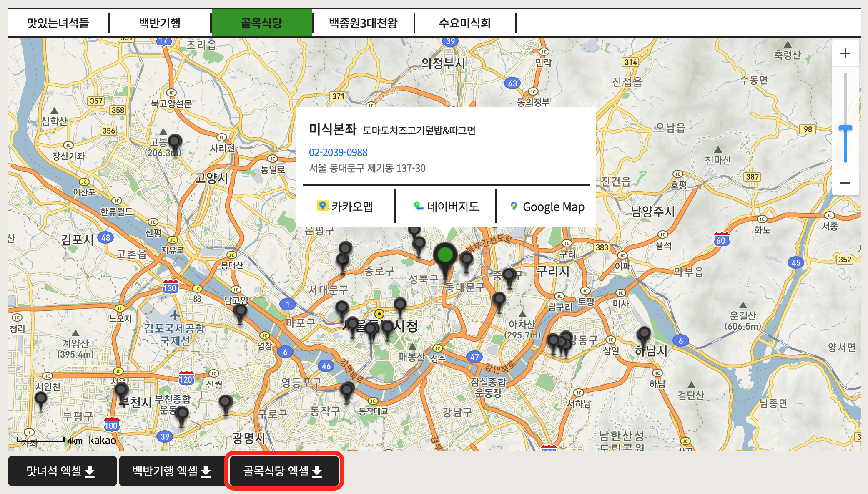Download 골목식당 엑셀 file
The width and height of the screenshot is (868, 494).
pyautogui.click(x=283, y=471)
